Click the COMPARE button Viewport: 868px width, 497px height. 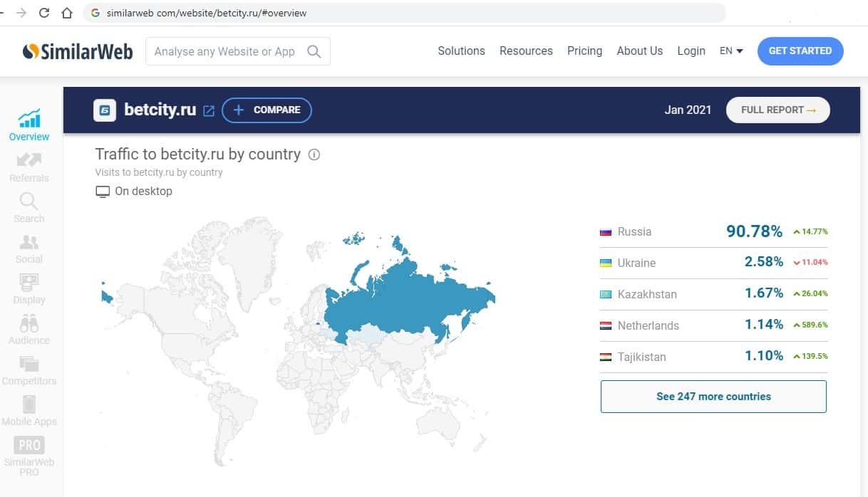[x=267, y=110]
